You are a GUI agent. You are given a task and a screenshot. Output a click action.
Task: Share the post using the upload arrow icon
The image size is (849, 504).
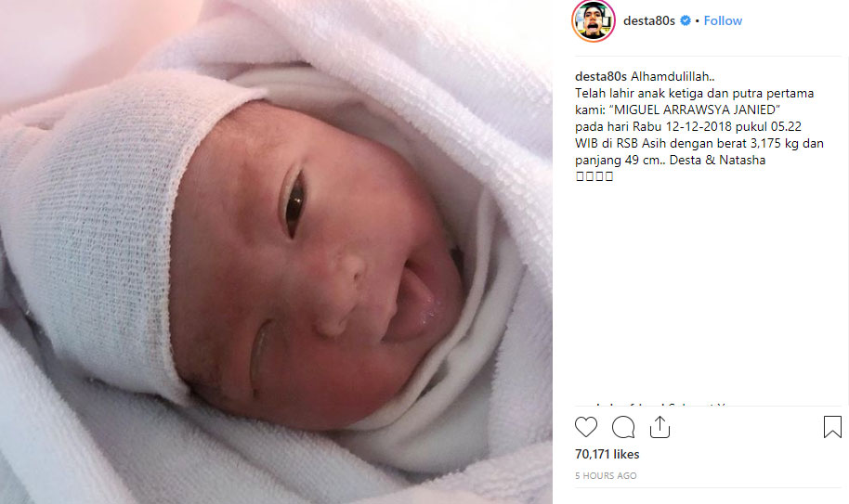pos(660,427)
